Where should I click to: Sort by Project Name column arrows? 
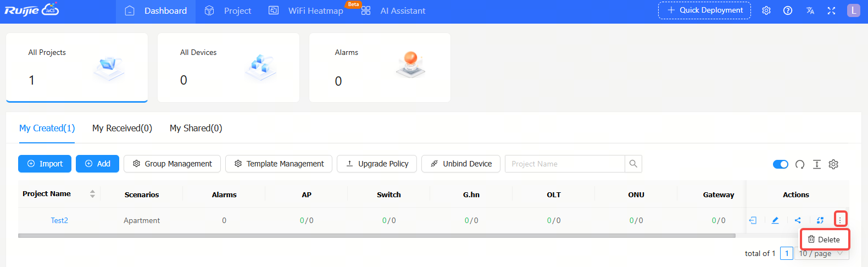(x=92, y=194)
